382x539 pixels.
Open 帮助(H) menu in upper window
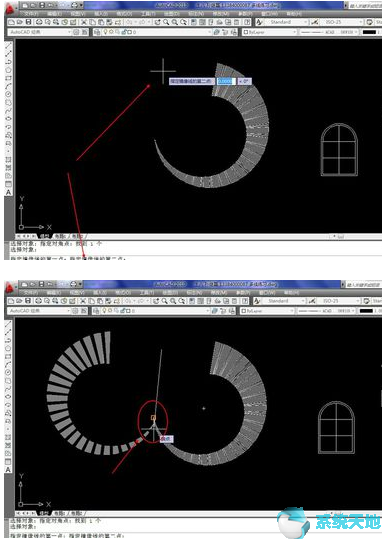[x=294, y=13]
